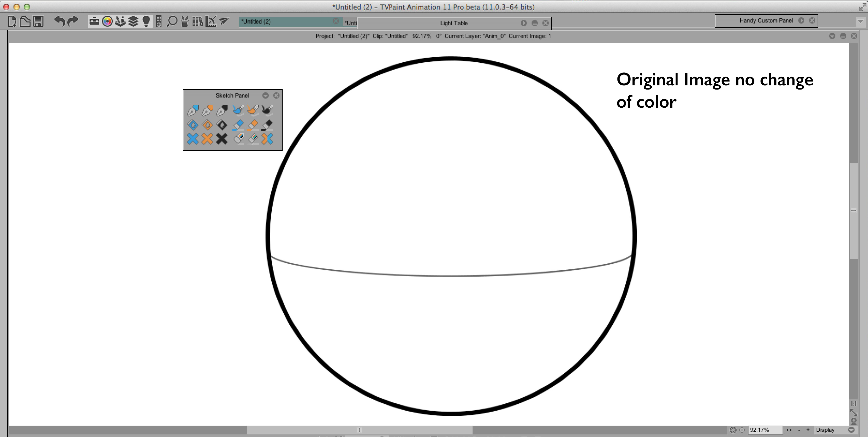Image resolution: width=868 pixels, height=437 pixels.
Task: Select the orange paintbrush in Sketch Panel
Action: (x=253, y=110)
